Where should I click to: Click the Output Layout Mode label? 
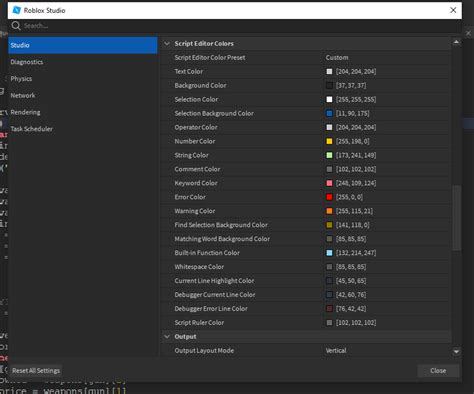(204, 351)
